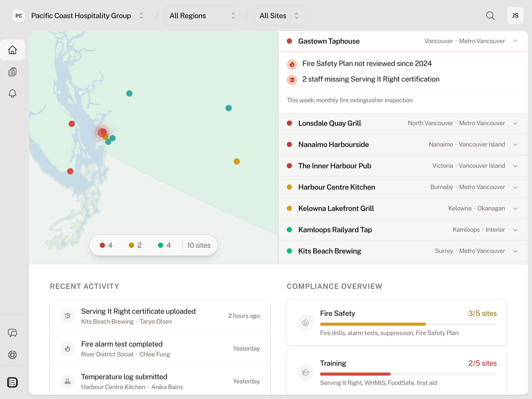The height and width of the screenshot is (399, 532).
Task: Click the Fire Safety flame icon in Compliance Overview
Action: pyautogui.click(x=305, y=323)
